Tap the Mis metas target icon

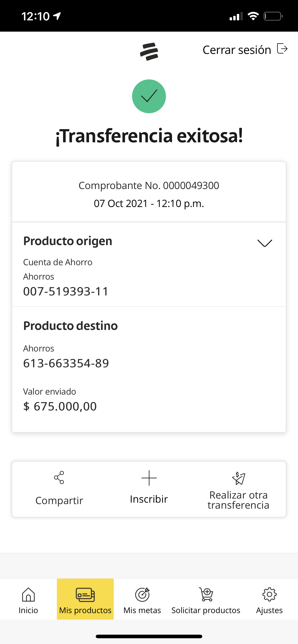(x=142, y=594)
